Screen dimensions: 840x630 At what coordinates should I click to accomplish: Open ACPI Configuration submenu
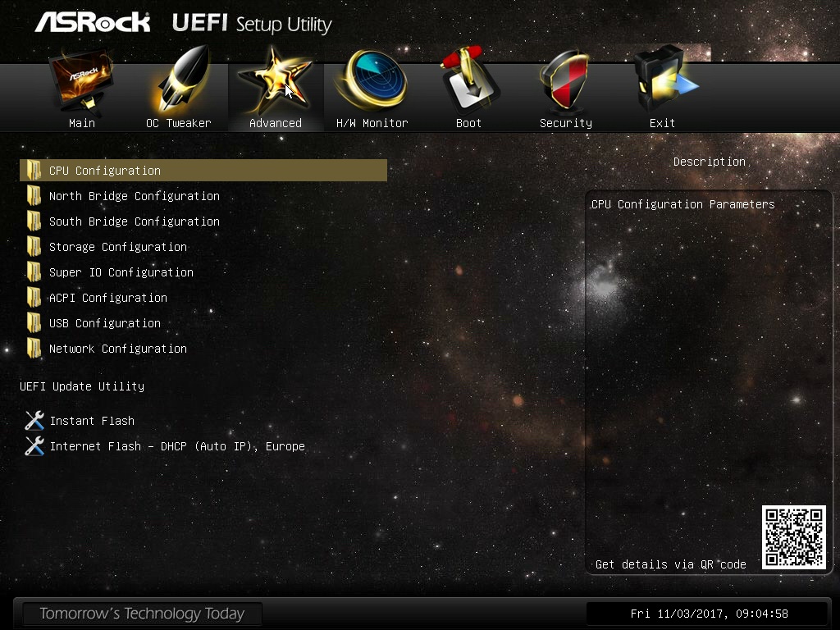108,298
